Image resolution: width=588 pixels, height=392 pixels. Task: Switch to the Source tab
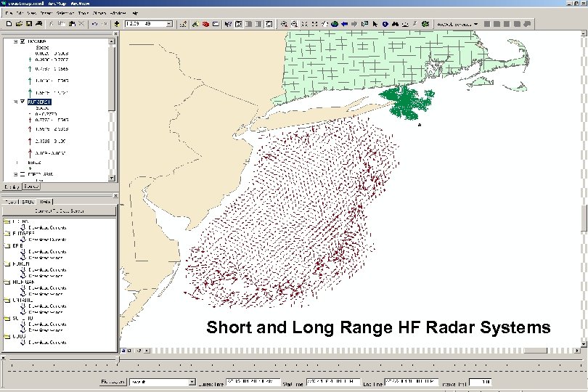[31, 187]
